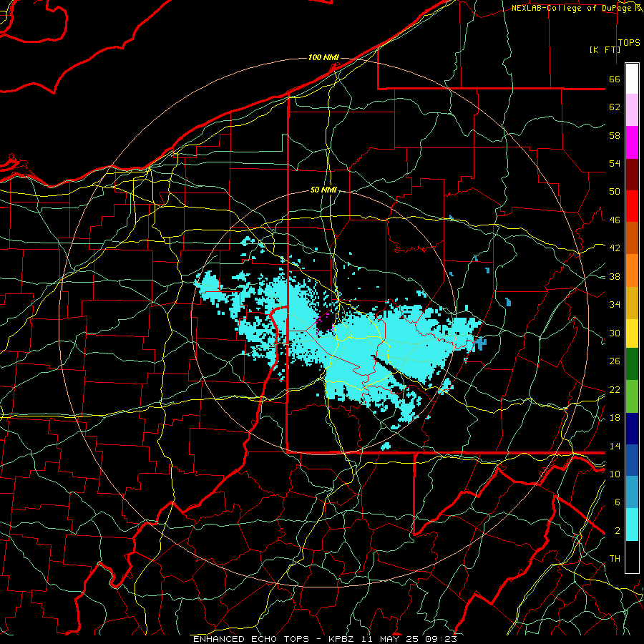Click the '18' legend value

tap(615, 417)
